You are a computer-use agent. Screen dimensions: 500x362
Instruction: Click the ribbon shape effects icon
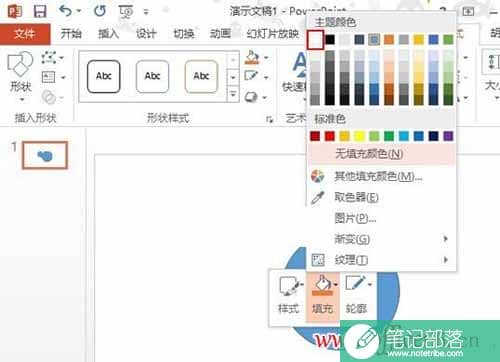[x=251, y=97]
